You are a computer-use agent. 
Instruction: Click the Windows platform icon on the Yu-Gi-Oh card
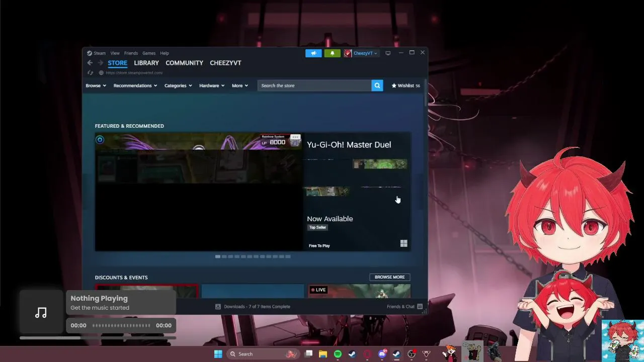[404, 243]
